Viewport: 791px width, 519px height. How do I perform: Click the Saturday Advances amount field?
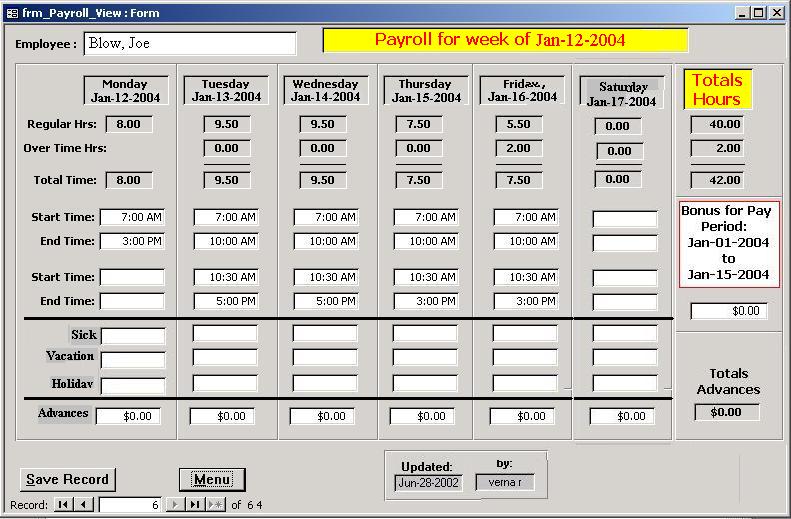624,416
